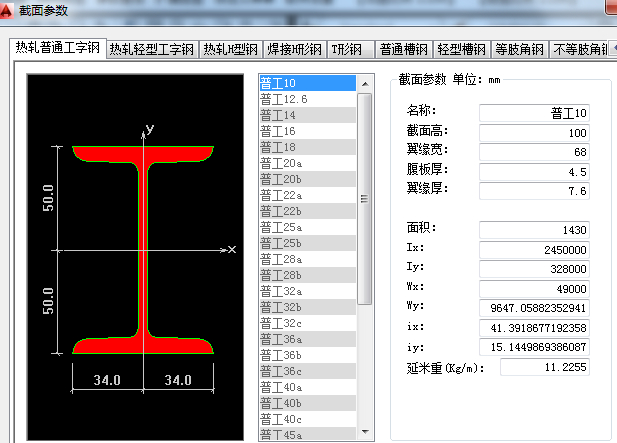Choose the 普工40a section
The width and height of the screenshot is (617, 443).
pyautogui.click(x=308, y=388)
